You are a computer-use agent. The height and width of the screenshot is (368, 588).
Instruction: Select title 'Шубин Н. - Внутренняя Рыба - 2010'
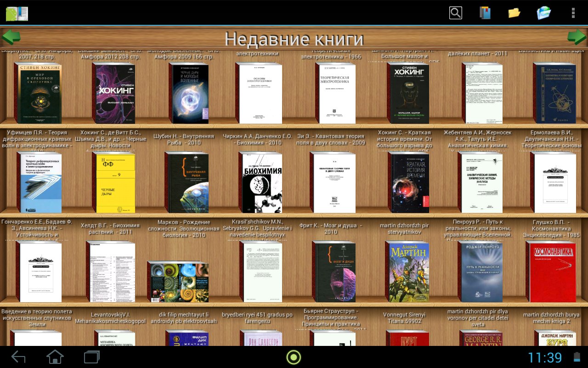coord(183,139)
